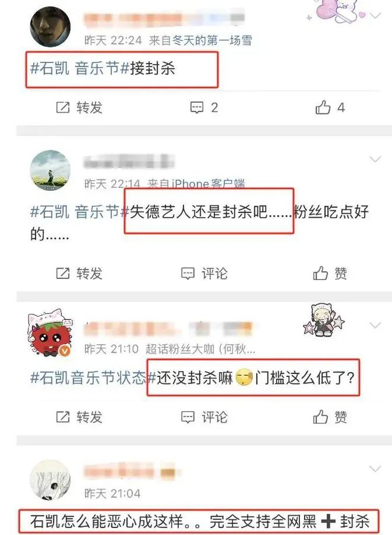Expand options chevron on the 21:10 post
Image resolution: width=392 pixels, height=535 pixels.
point(375,325)
